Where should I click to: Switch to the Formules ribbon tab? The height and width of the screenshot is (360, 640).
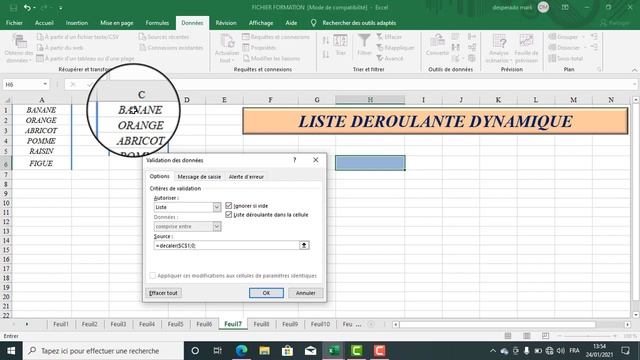tap(157, 23)
